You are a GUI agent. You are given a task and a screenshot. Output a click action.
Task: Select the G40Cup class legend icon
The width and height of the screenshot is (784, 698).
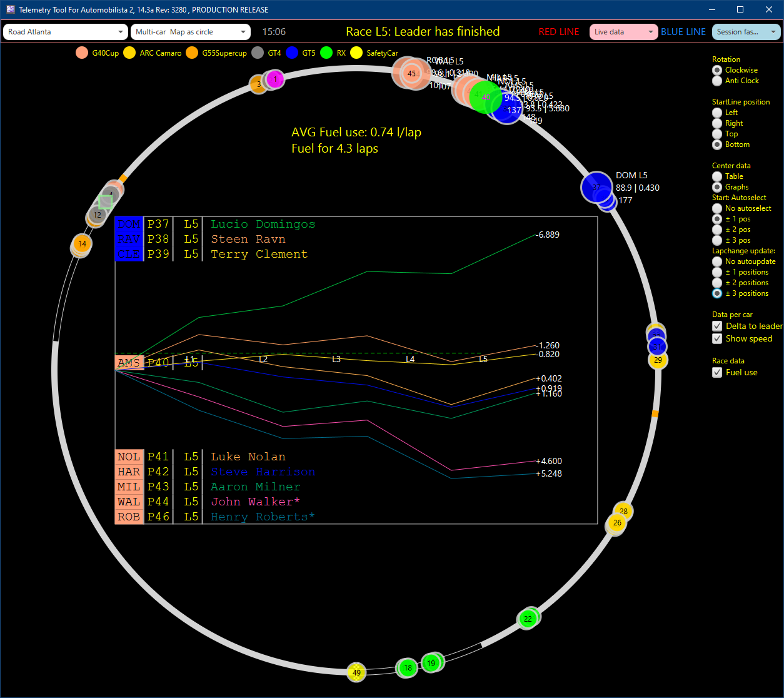(82, 53)
